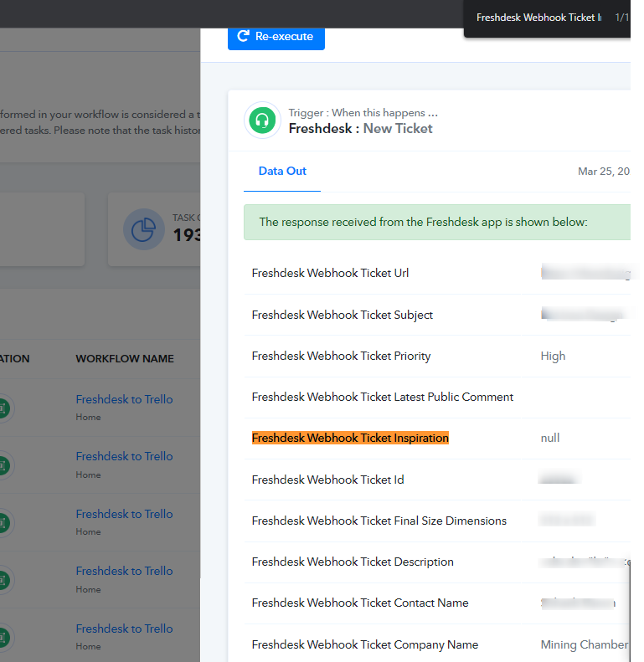Image resolution: width=644 pixels, height=662 pixels.
Task: Click highlighted Freshdesk Webhook Ticket Inspiration label
Action: (x=350, y=438)
